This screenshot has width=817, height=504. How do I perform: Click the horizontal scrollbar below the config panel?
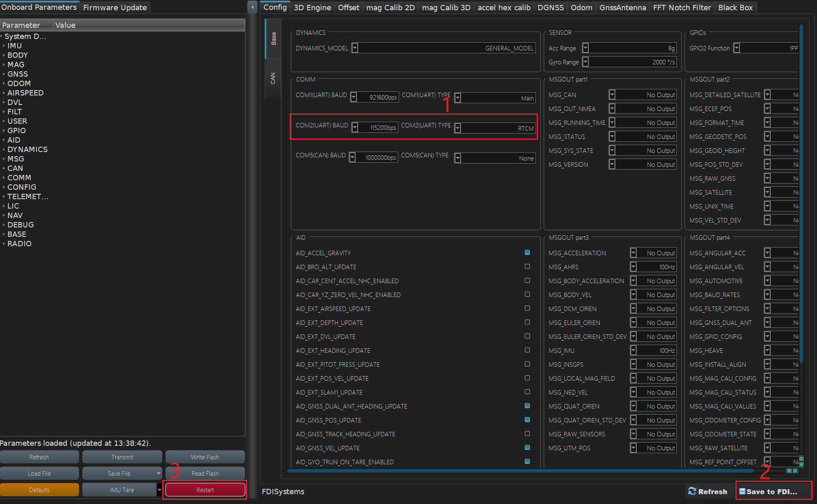coord(520,471)
